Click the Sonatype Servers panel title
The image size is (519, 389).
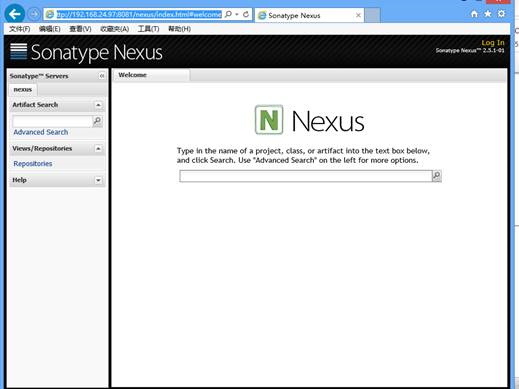39,76
